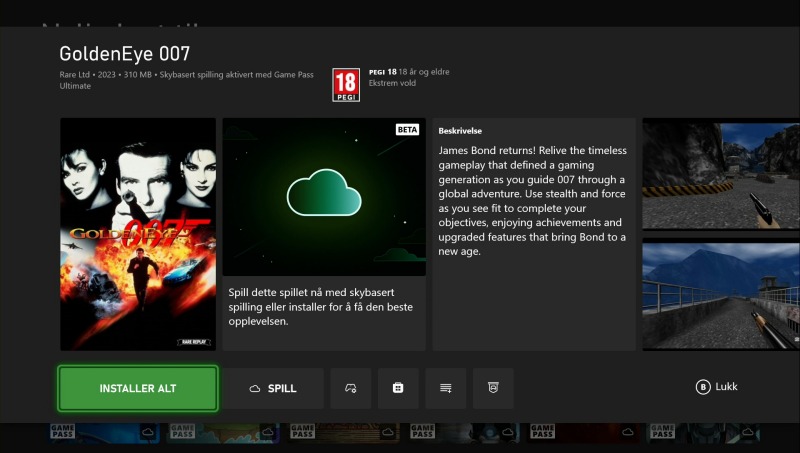
Task: Click the BETA badge on cloud tile
Action: click(x=407, y=130)
